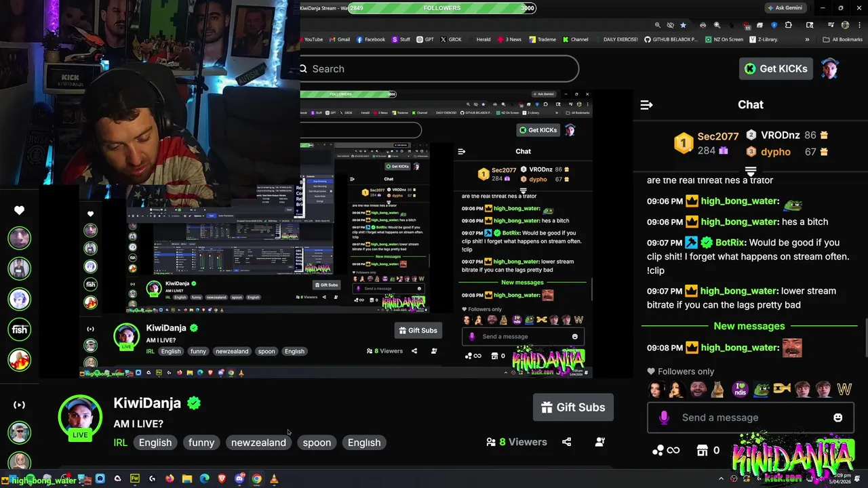Open the Gmail bookmark

pos(339,39)
